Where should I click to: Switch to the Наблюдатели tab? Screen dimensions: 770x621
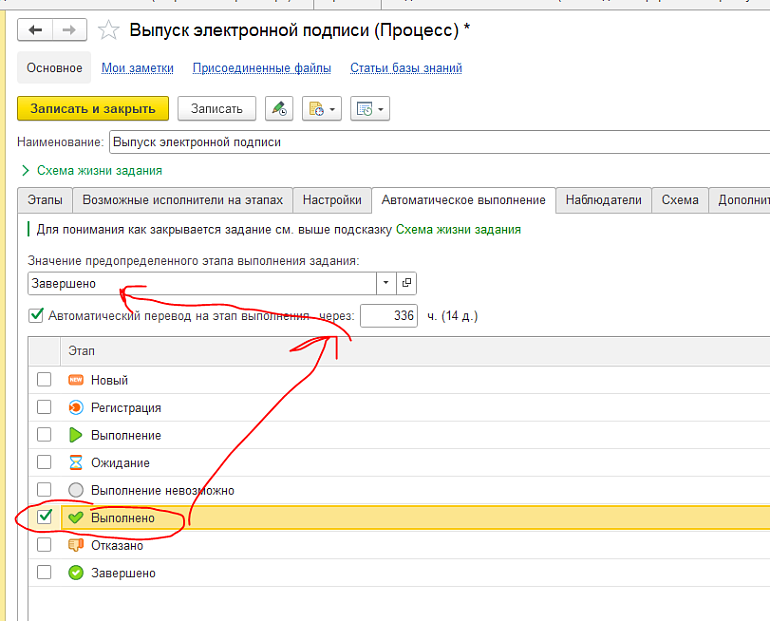coord(603,200)
